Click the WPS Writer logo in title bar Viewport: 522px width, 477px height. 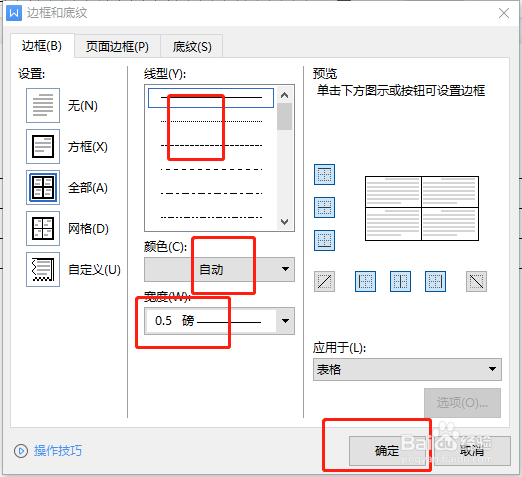coord(14,13)
